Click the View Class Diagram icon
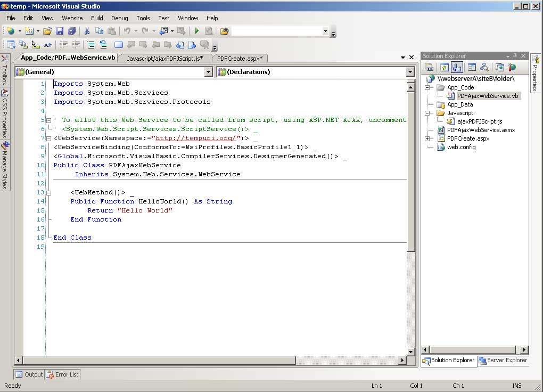The image size is (543, 392). coord(484,67)
